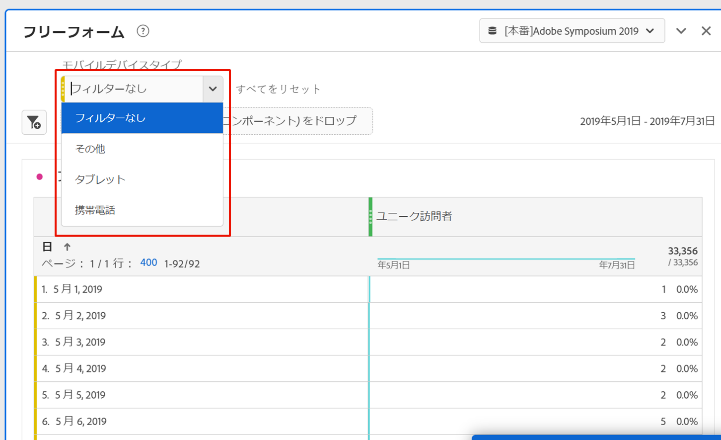Click the sort arrow next to 日
This screenshot has width=721, height=440.
67,246
